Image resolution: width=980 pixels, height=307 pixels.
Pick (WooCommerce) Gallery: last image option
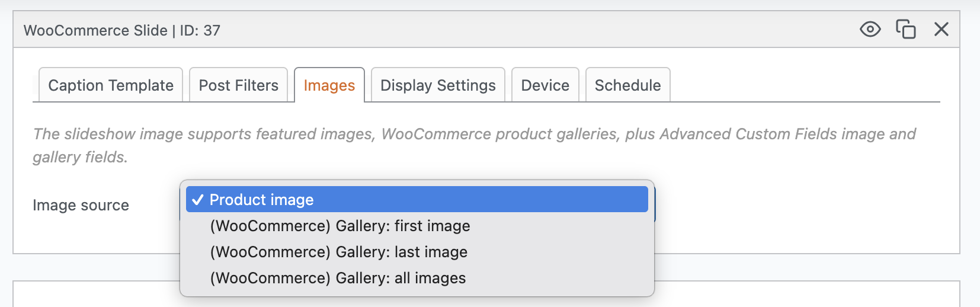tap(338, 252)
